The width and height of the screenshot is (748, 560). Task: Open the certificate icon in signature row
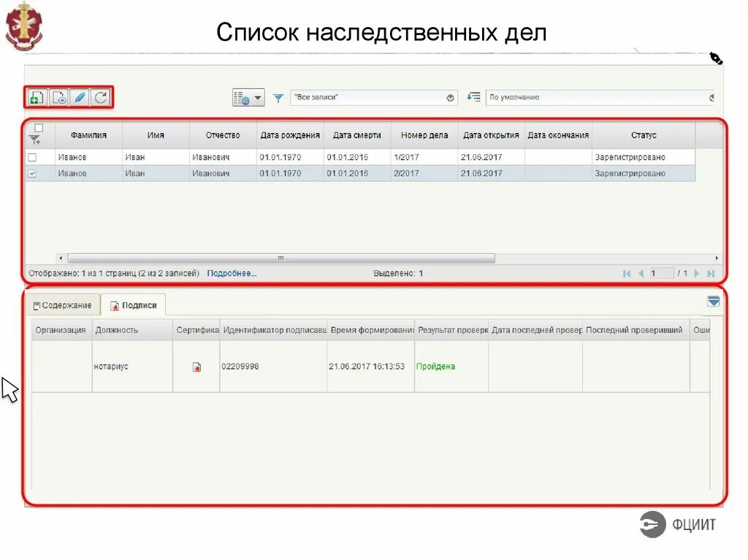[196, 367]
